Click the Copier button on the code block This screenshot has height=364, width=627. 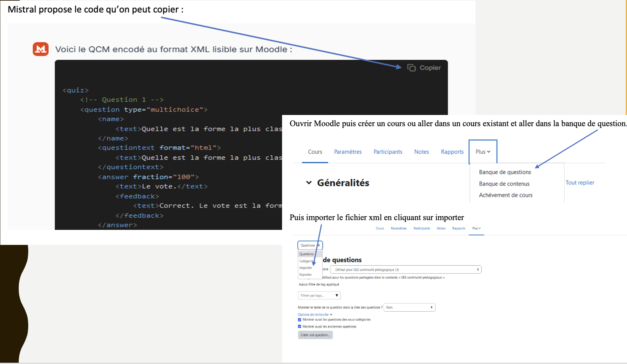(424, 68)
